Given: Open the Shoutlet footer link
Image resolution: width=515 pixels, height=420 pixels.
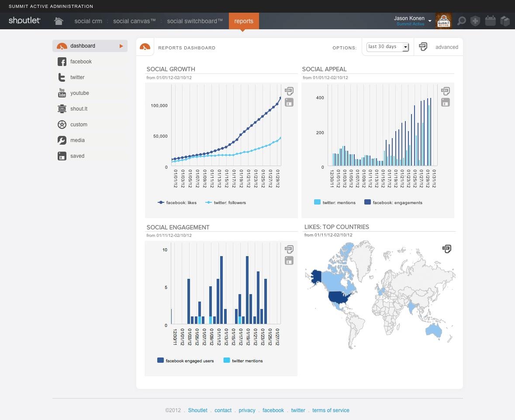Looking at the screenshot, I should (x=198, y=410).
